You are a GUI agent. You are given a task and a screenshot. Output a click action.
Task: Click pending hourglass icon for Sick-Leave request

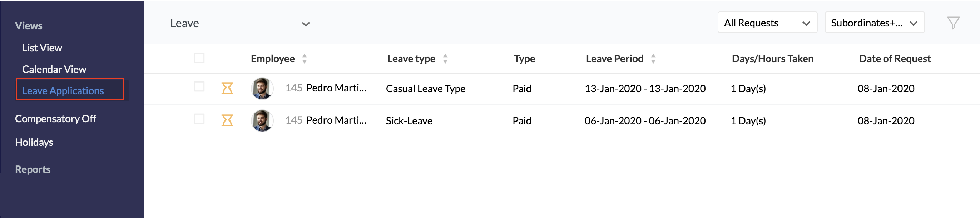[x=227, y=120]
